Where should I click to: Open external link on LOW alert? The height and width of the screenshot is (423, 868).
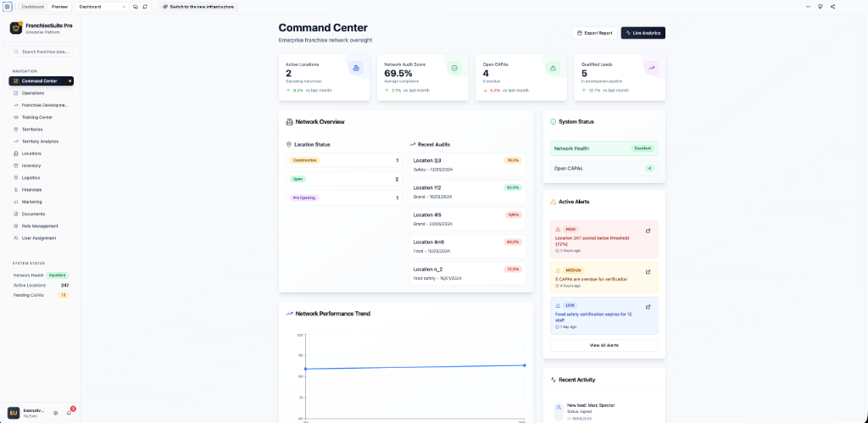click(648, 307)
